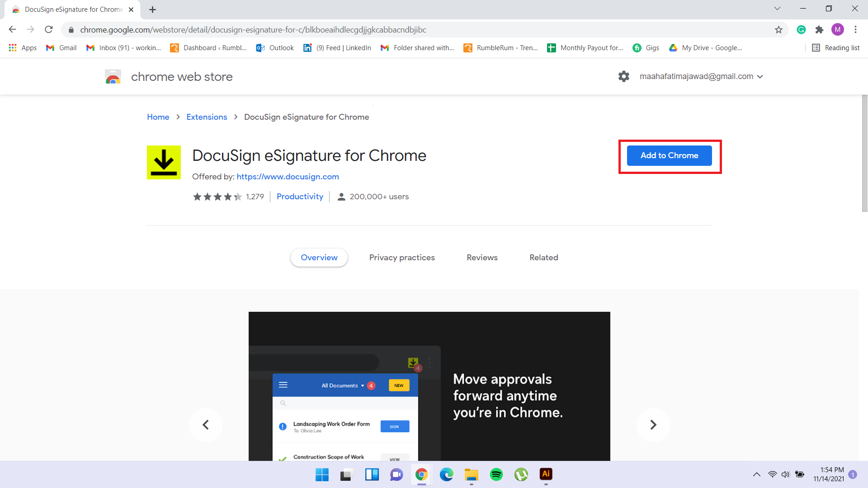Screen dimensions: 868x488
Task: Switch to the Reviews tab
Action: point(482,258)
